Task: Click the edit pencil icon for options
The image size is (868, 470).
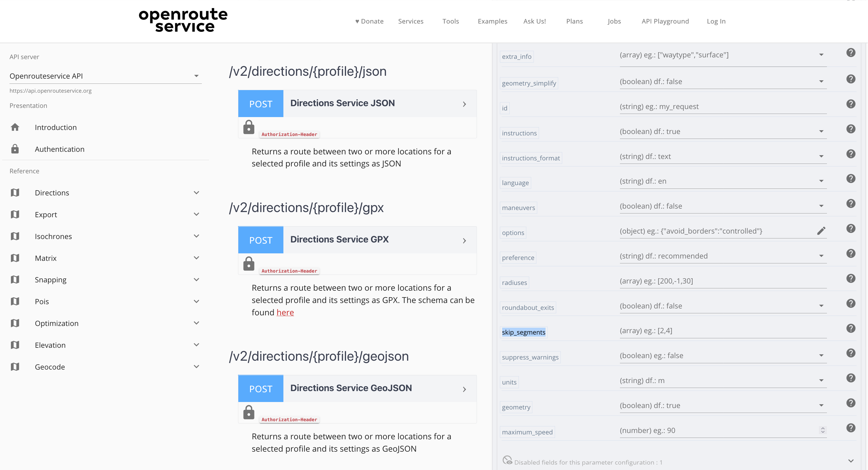Action: [x=821, y=231]
